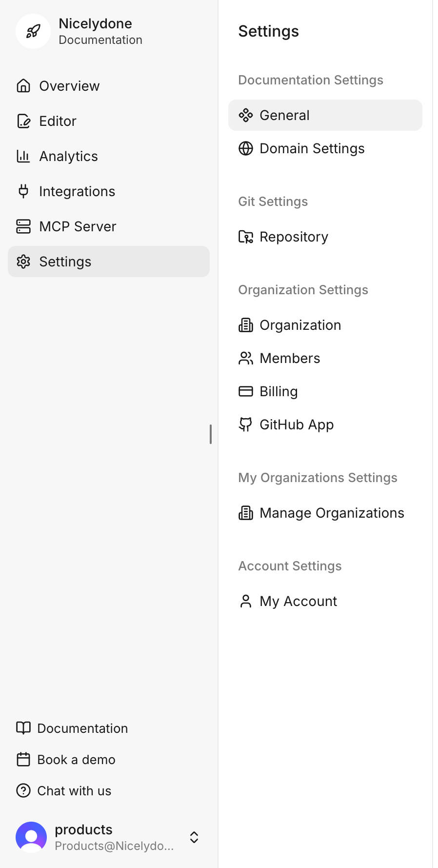Open the Members settings page
Viewport: 438px width, 868px height.
pos(290,358)
